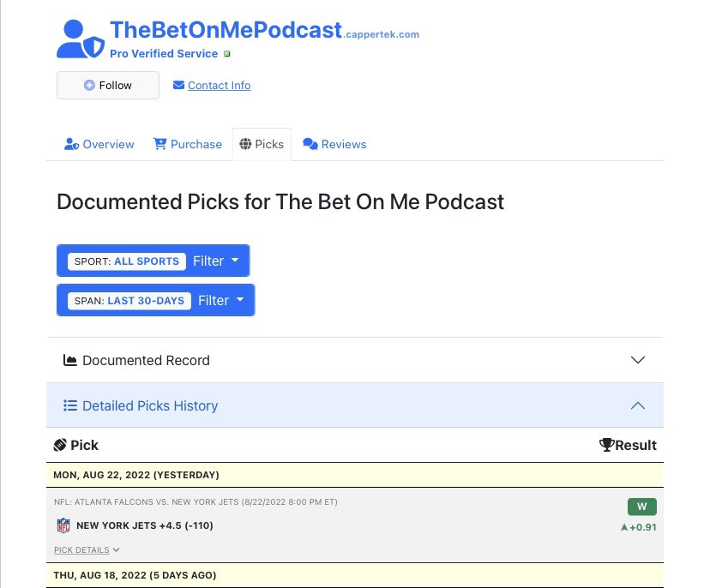
Task: Collapse the Detailed Picks History section
Action: coord(355,405)
